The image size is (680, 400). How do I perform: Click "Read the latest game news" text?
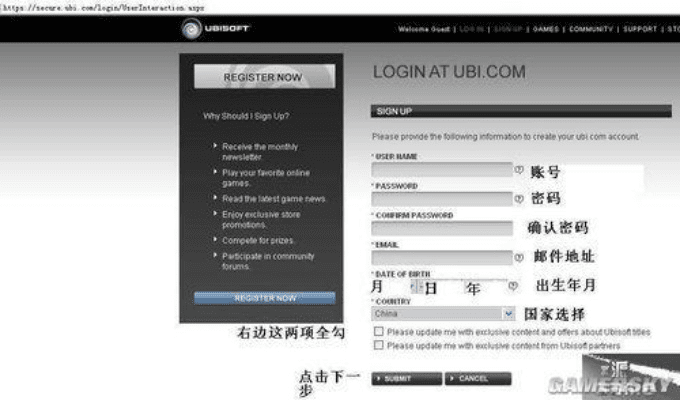click(x=274, y=199)
